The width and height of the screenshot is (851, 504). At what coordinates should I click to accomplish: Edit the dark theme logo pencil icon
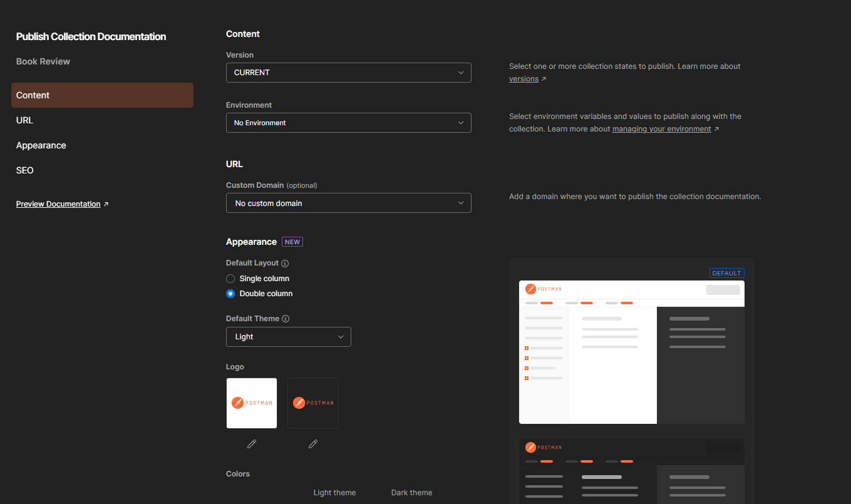pyautogui.click(x=313, y=444)
